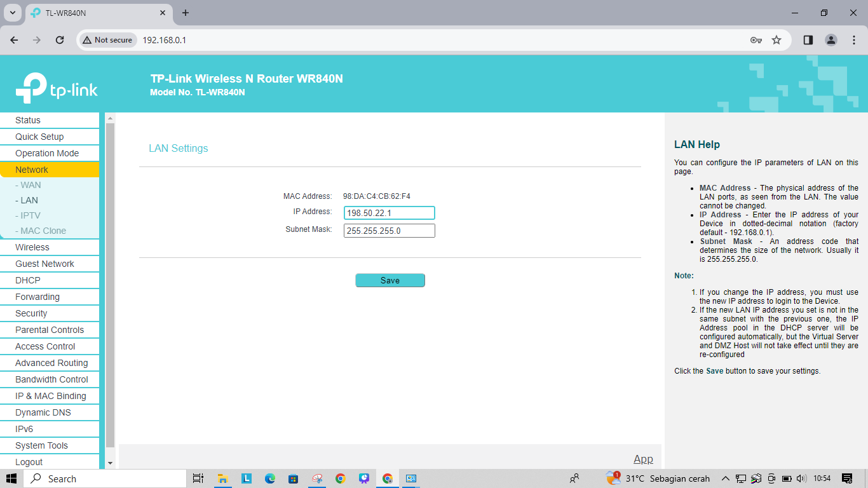
Task: Open Access Control menu
Action: [x=50, y=346]
